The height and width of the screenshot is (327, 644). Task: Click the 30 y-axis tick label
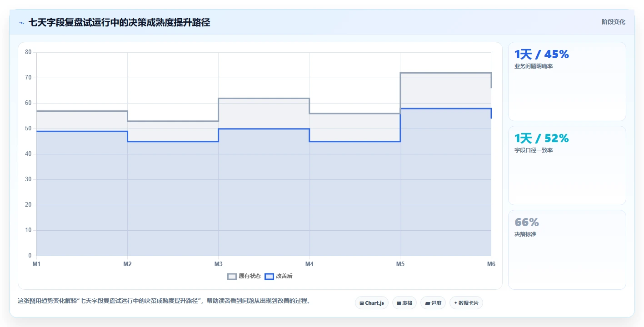[28, 179]
